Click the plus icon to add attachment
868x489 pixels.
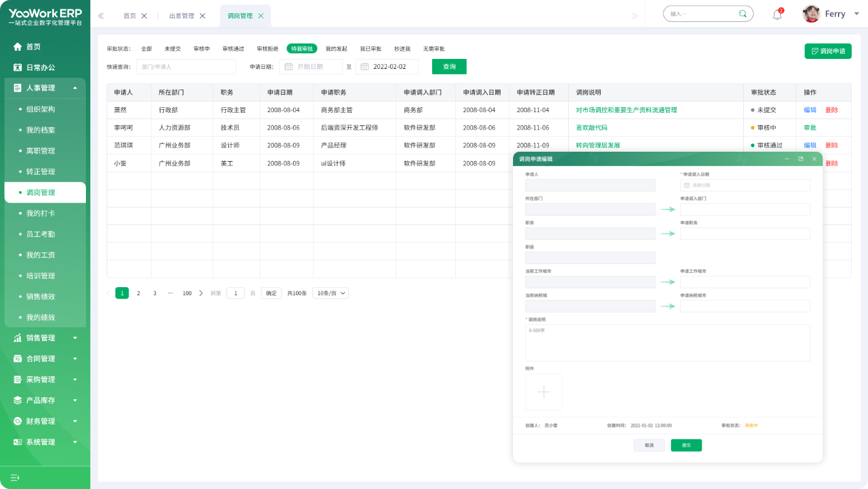point(544,392)
